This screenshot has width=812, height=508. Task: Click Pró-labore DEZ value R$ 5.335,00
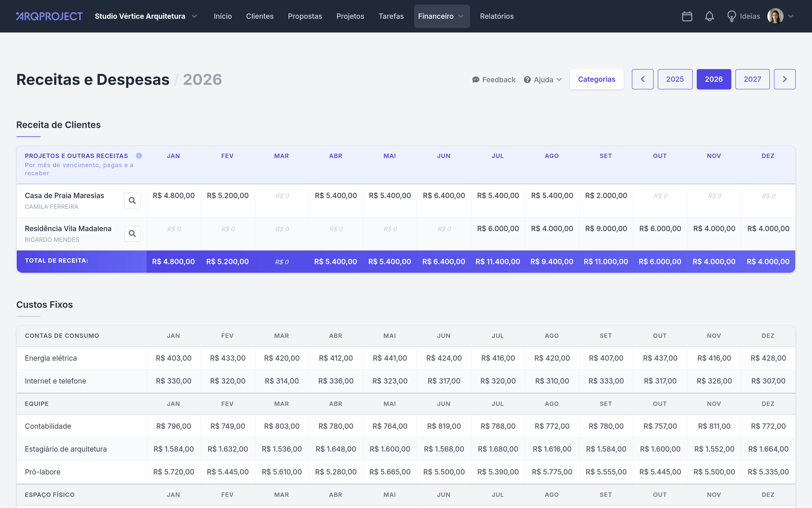pyautogui.click(x=768, y=472)
